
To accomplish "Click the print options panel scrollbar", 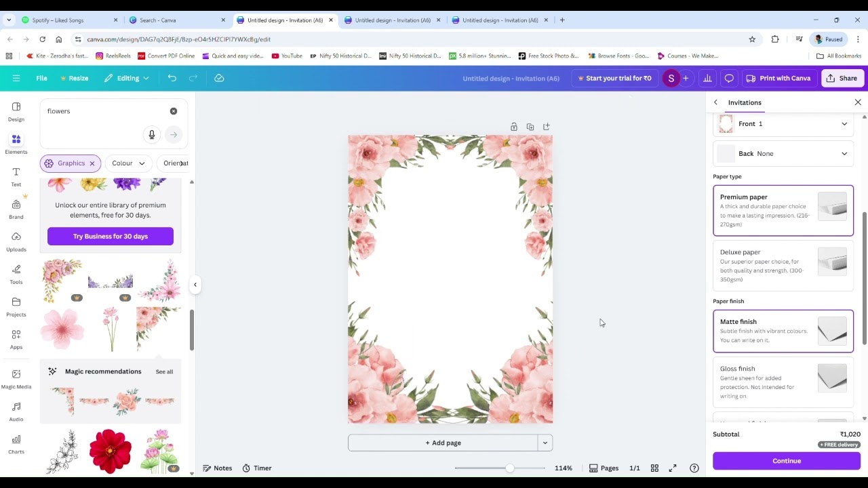I will (x=864, y=278).
